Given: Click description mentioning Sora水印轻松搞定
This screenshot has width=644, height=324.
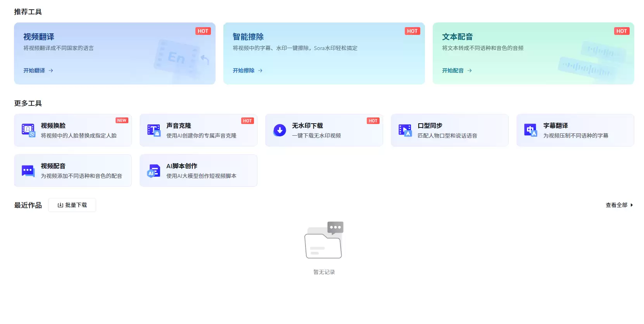Looking at the screenshot, I should [x=295, y=48].
